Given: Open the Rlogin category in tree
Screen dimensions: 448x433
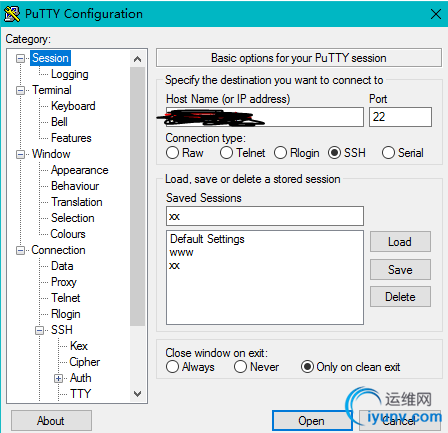Looking at the screenshot, I should (66, 314).
